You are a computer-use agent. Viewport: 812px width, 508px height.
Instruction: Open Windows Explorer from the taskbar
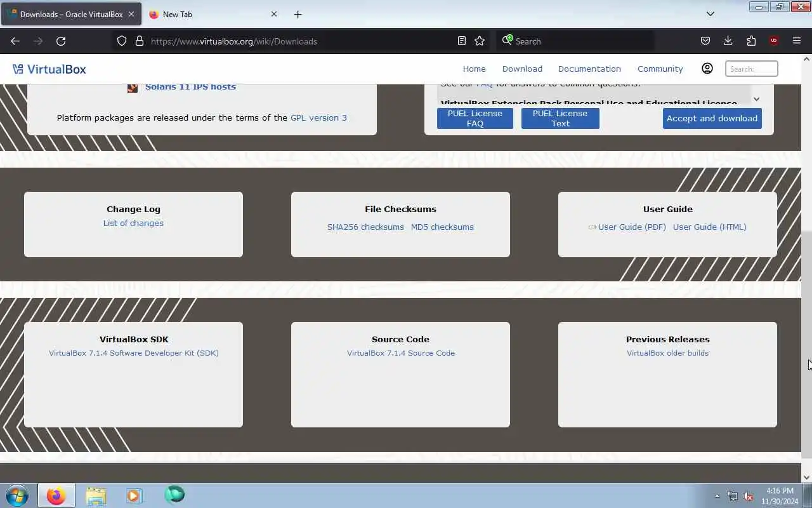pos(96,495)
